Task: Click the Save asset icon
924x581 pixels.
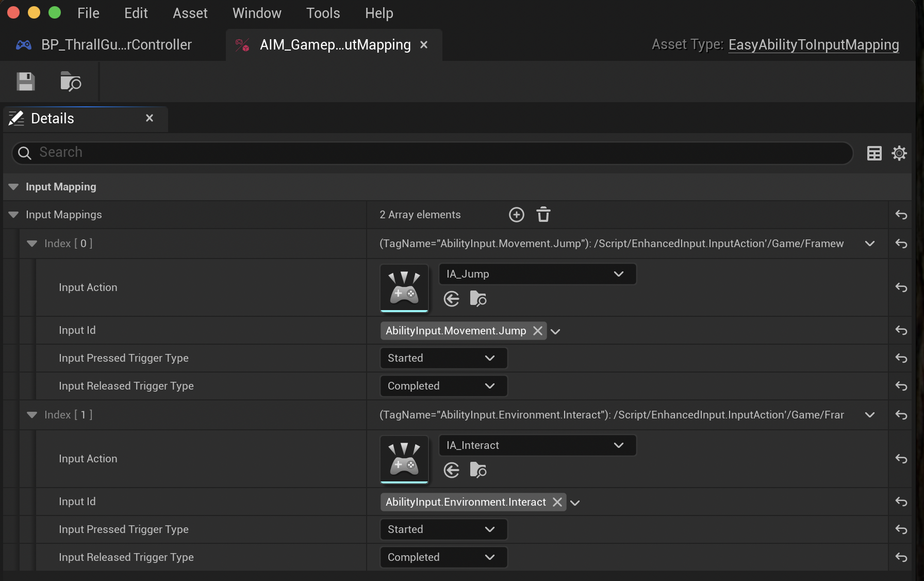Action: coord(25,82)
